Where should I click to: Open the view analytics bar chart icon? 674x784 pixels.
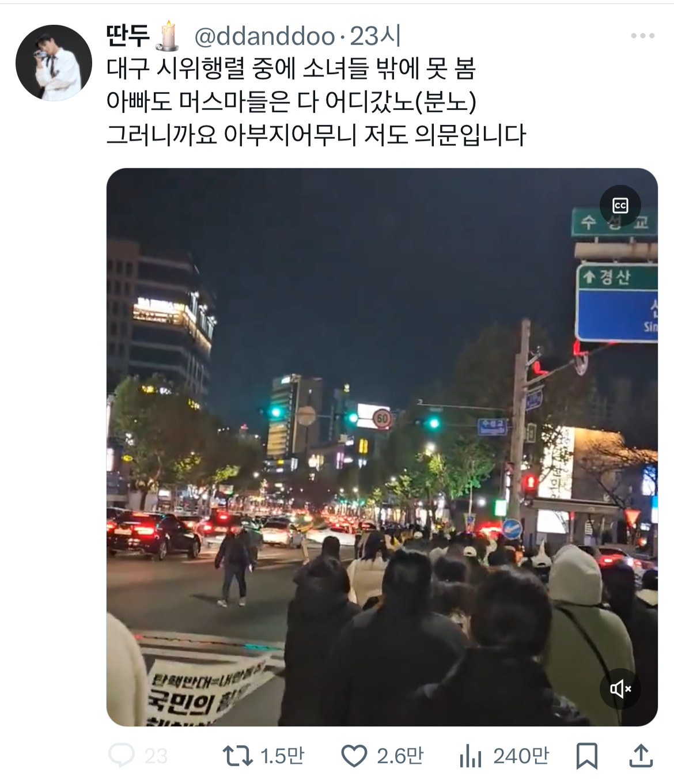click(470, 756)
